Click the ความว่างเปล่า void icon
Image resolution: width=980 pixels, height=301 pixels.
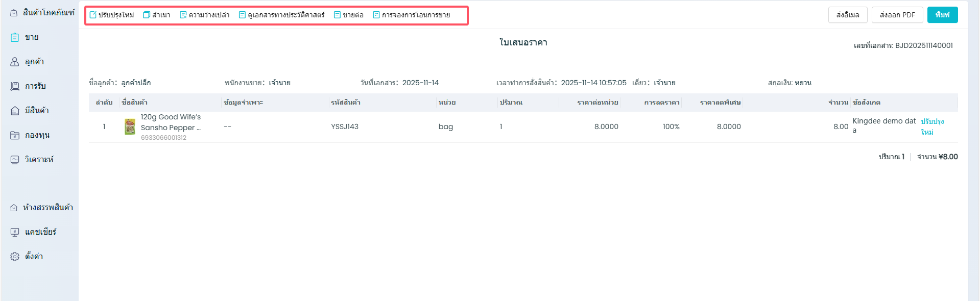pos(183,15)
